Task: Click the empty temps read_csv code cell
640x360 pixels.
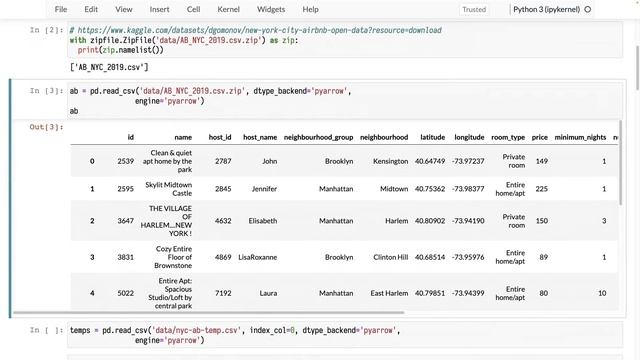Action: pos(345,335)
